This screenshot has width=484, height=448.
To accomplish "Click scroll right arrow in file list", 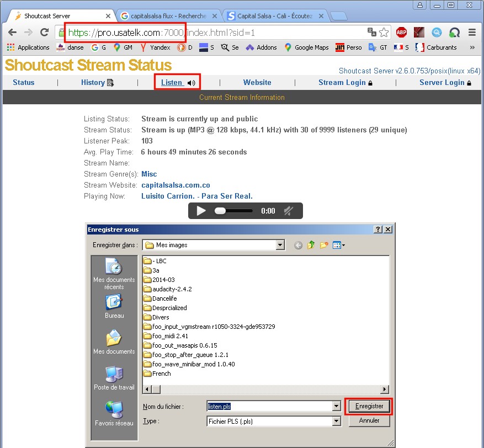I will point(384,389).
